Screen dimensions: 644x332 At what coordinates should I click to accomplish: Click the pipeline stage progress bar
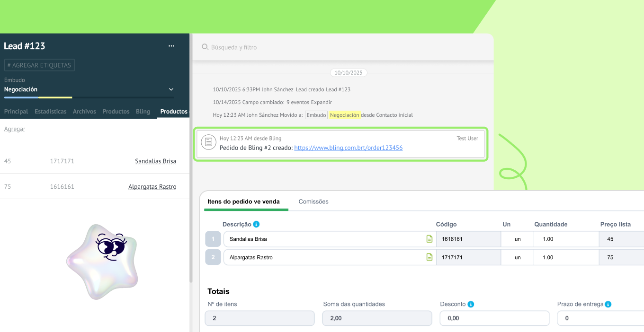pyautogui.click(x=89, y=97)
